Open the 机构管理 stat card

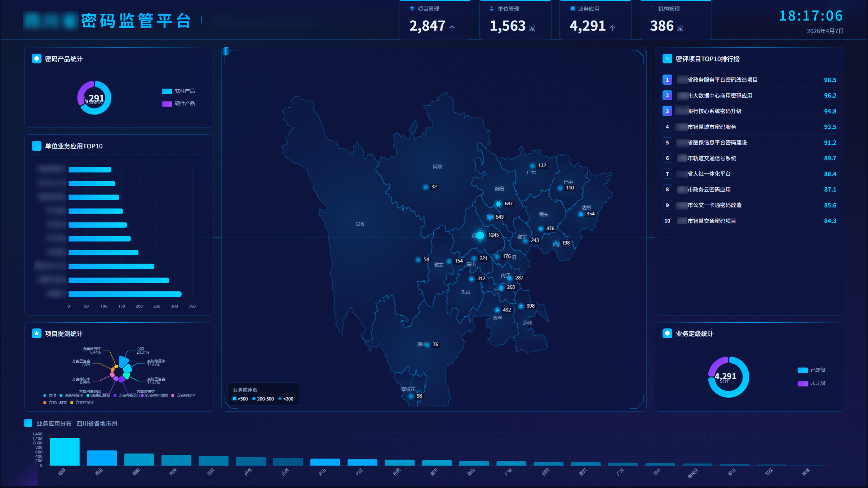point(675,20)
